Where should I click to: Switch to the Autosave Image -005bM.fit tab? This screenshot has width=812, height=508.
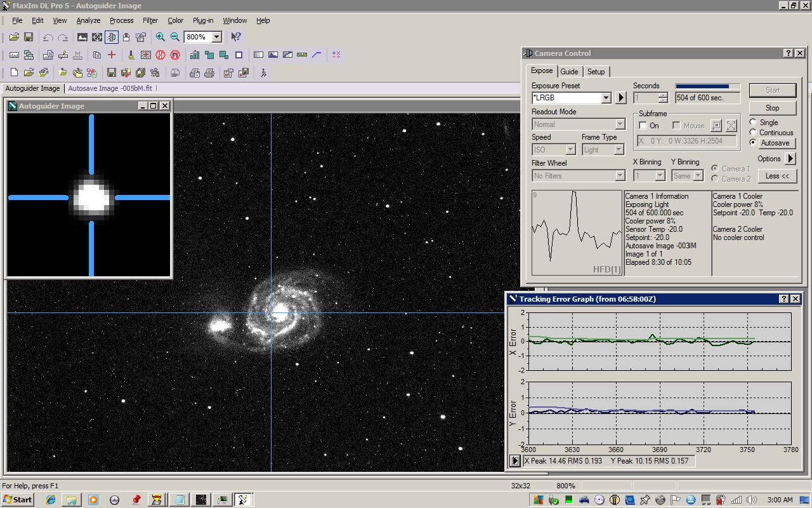click(x=110, y=88)
